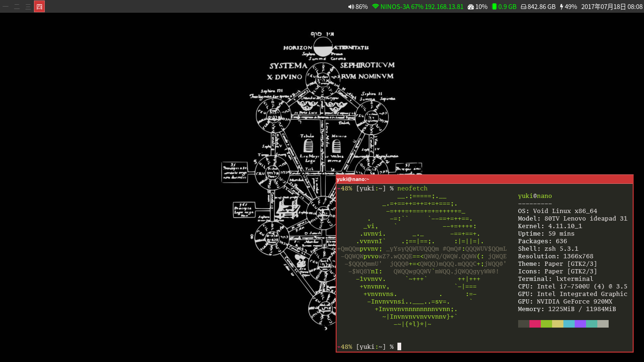Viewport: 644px width, 362px height.
Task: Click the terminal cursor at bottom prompt
Action: tap(399, 347)
